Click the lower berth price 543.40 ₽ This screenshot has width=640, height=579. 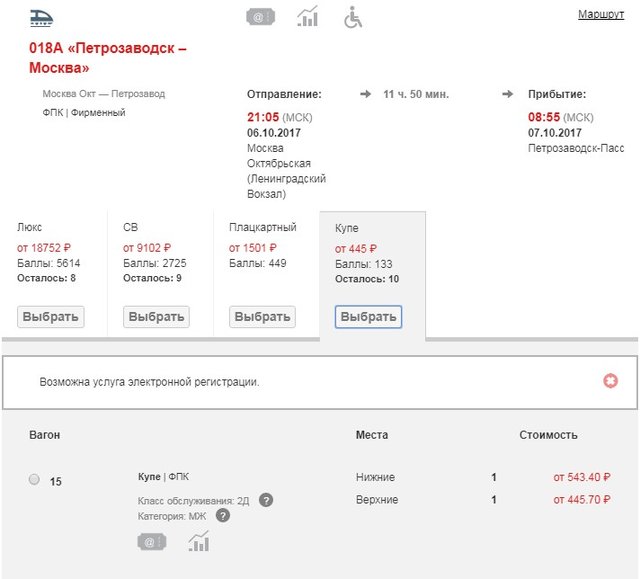click(581, 477)
